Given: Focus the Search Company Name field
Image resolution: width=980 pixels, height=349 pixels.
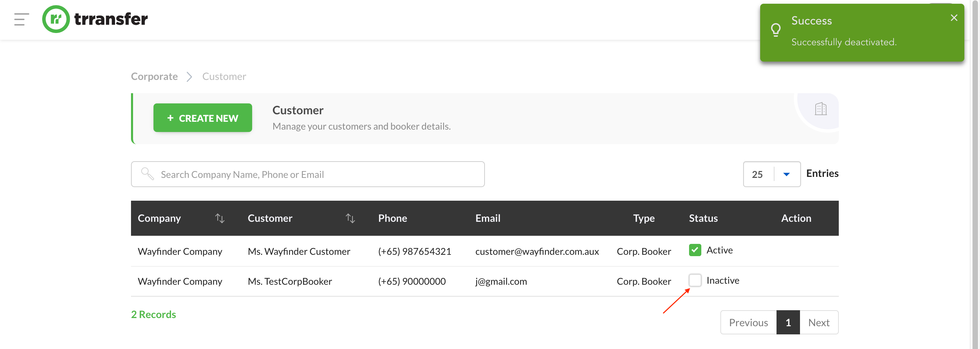Looking at the screenshot, I should point(307,174).
